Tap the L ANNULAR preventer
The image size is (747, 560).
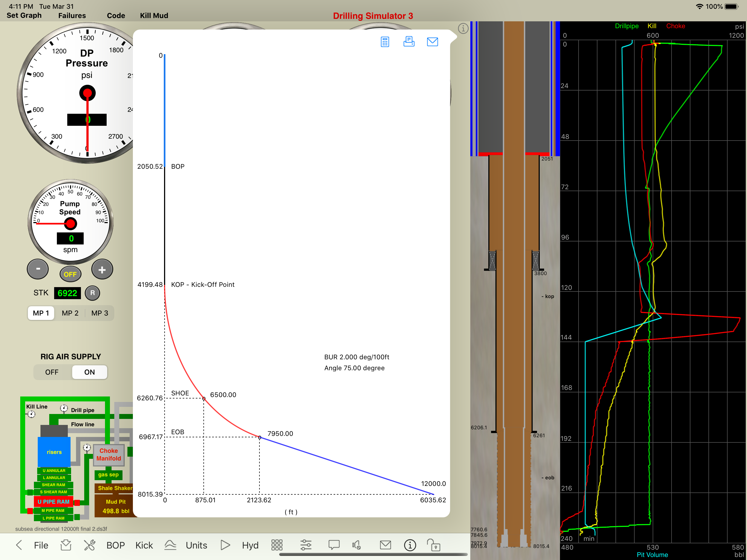pyautogui.click(x=54, y=478)
